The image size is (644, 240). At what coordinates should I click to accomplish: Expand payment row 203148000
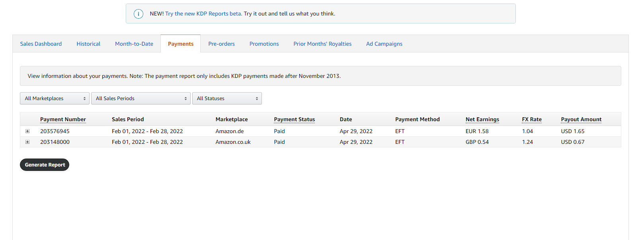27,142
